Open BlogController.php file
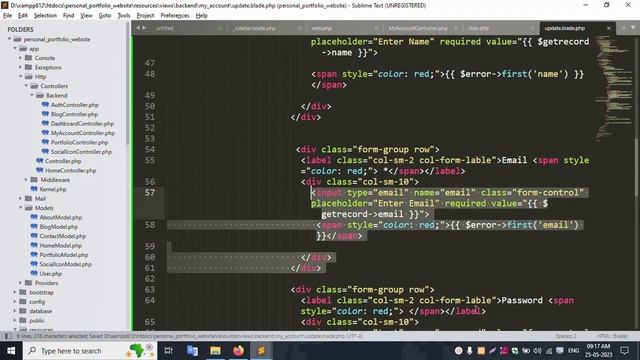This screenshot has width=640, height=360. [74, 114]
